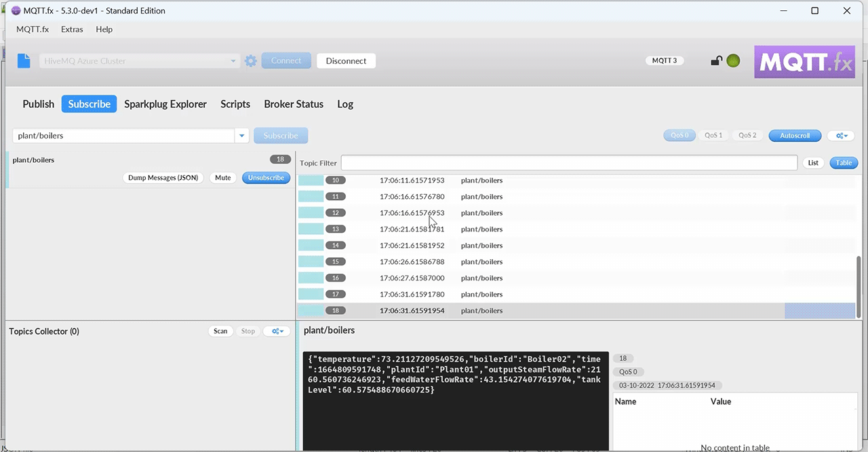The width and height of the screenshot is (868, 452).
Task: Click the Topic Filter input field
Action: [569, 163]
